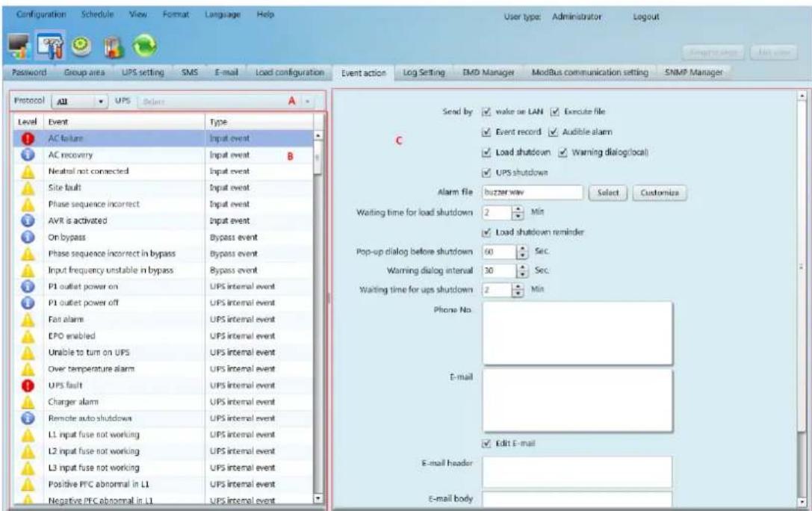Toggle the Audible alarm checkbox
The image size is (812, 511).
[x=553, y=132]
